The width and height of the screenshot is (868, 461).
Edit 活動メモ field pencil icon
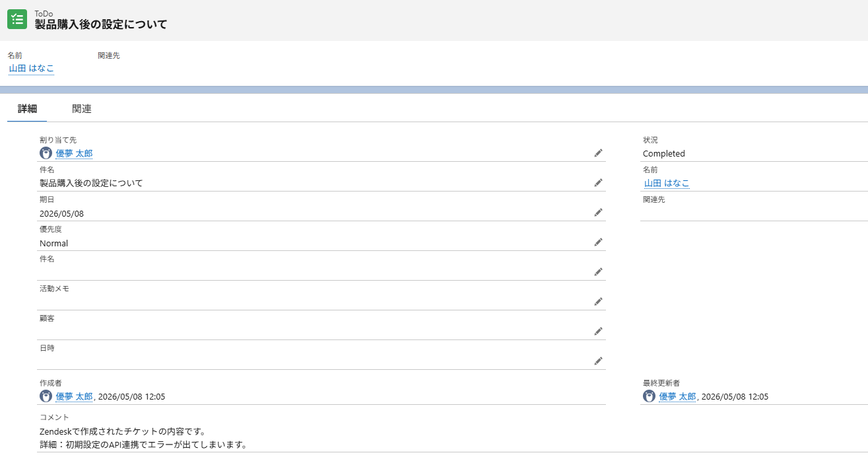[x=598, y=302]
